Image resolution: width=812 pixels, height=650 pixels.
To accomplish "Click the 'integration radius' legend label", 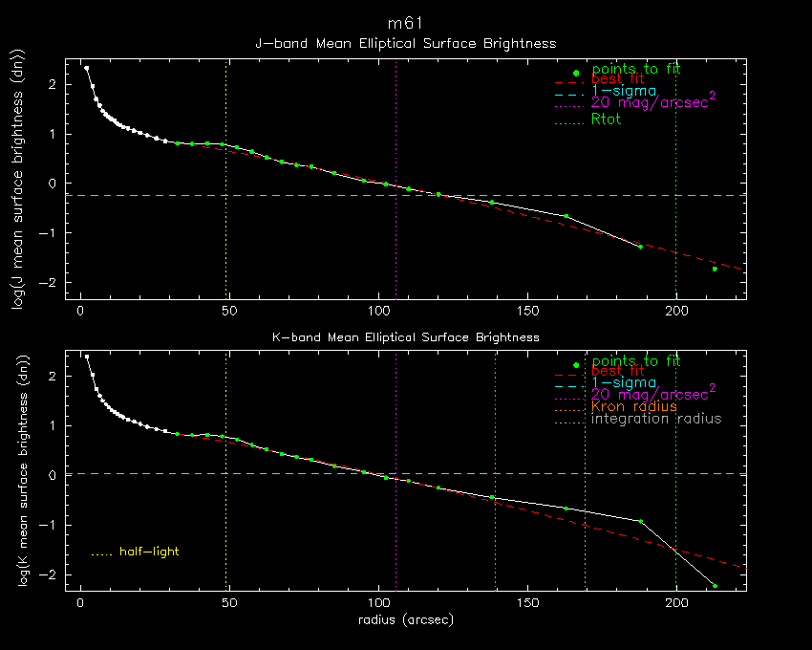I will pos(655,419).
